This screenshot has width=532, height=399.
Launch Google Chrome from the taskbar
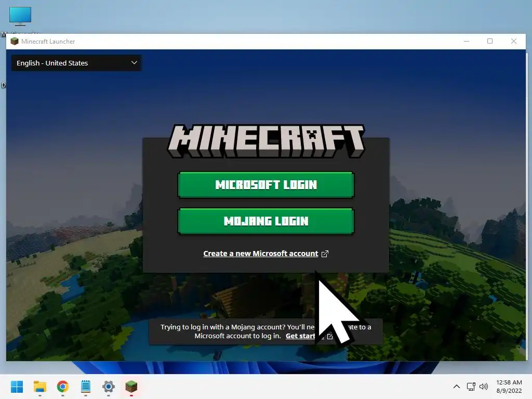coord(62,387)
